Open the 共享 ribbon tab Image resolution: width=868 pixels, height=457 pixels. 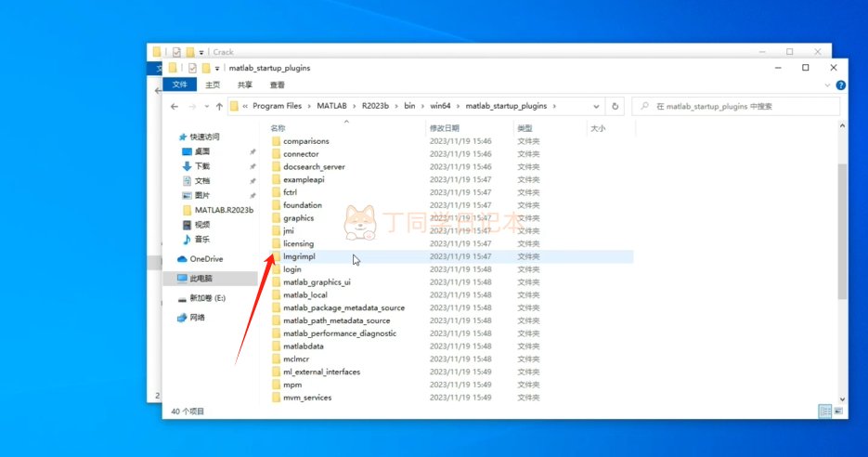click(x=244, y=85)
